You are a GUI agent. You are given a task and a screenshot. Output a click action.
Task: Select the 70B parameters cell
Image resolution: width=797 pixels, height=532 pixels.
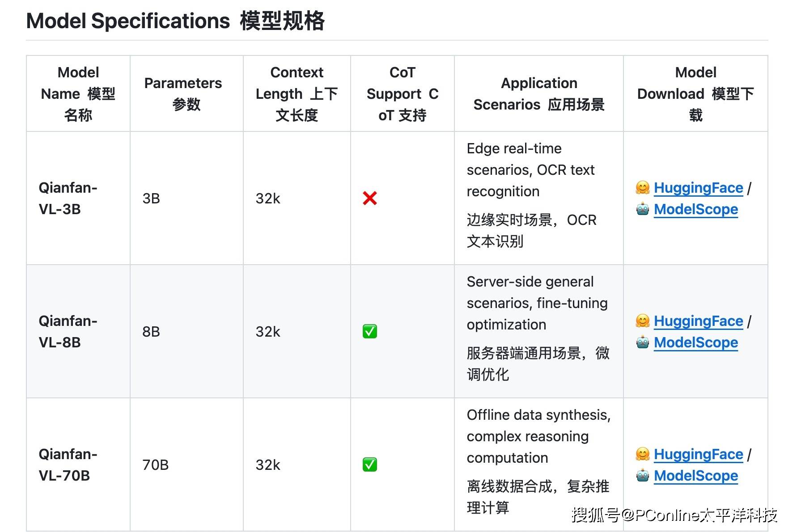pos(155,465)
